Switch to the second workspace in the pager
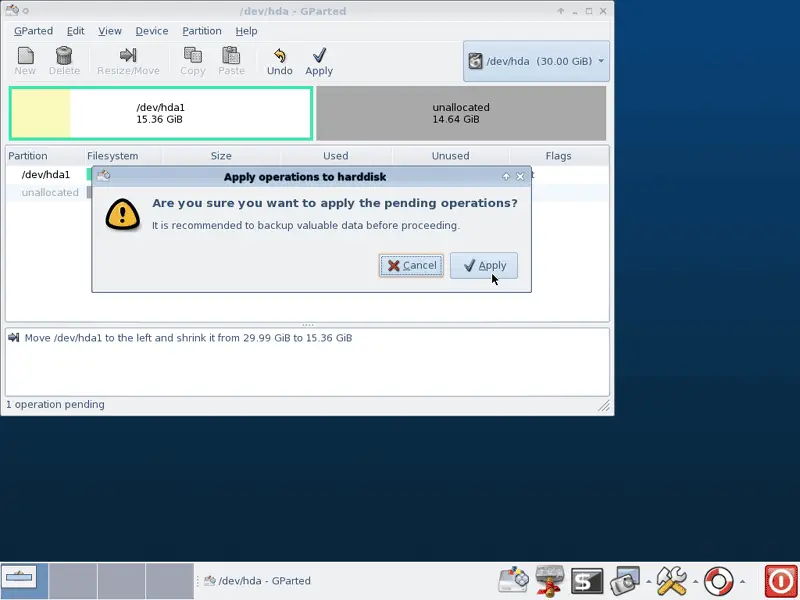Screen dimensions: 800x600 click(73, 581)
